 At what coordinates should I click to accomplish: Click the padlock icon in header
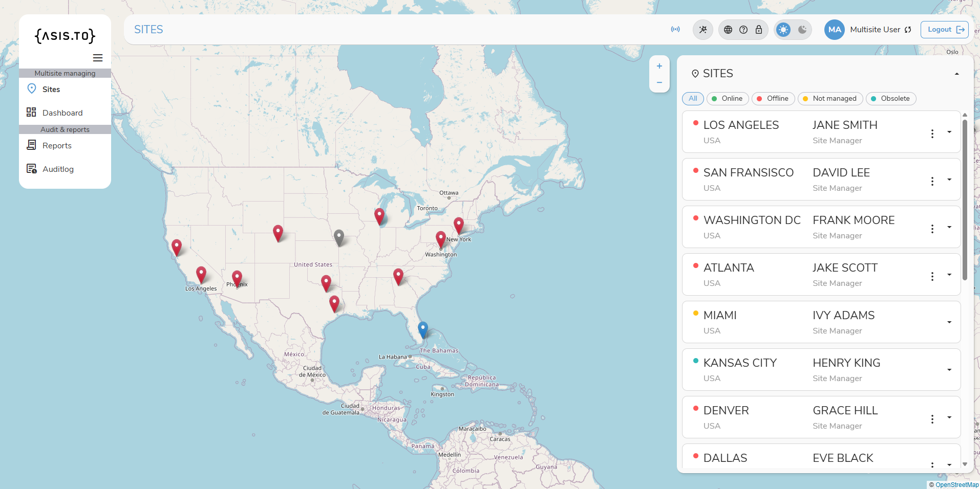pos(759,30)
